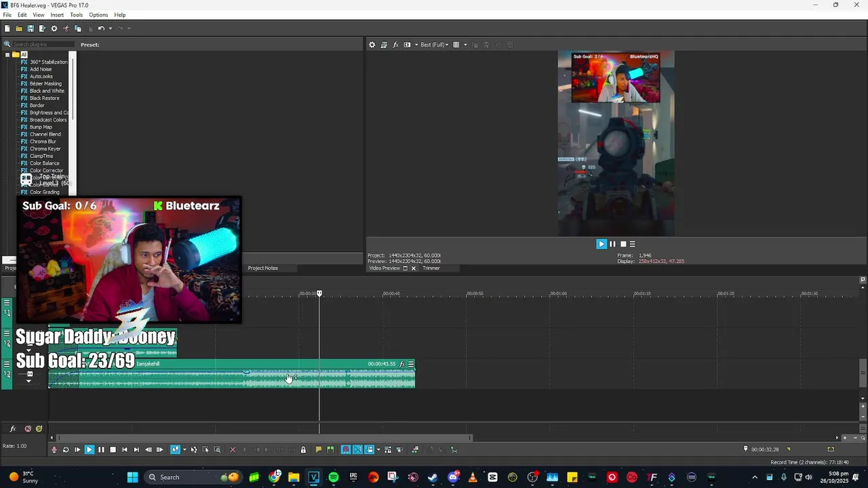Select the Chroma Keyer effect
The height and width of the screenshot is (488, 868).
45,148
